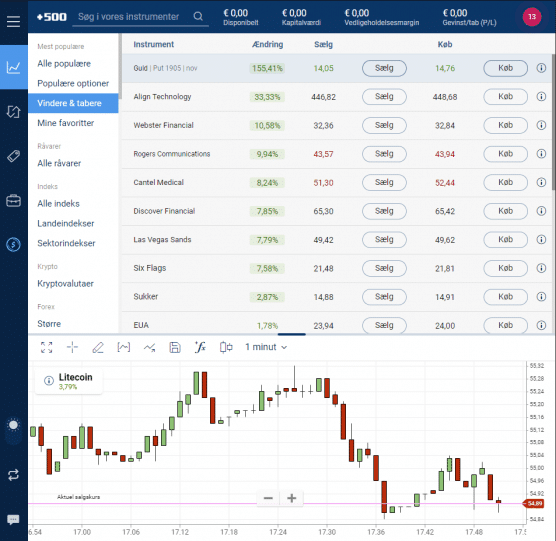Open the hamburger main menu

[x=13, y=22]
